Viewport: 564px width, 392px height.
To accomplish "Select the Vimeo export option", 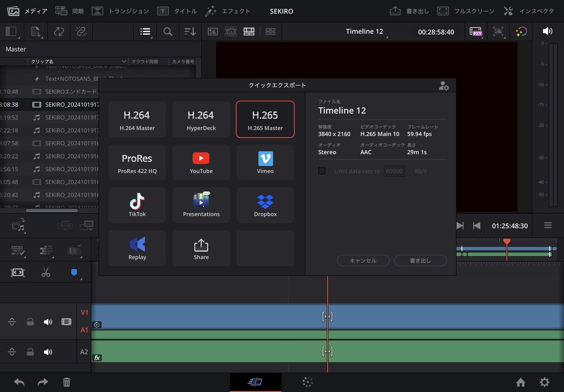I will click(x=265, y=163).
